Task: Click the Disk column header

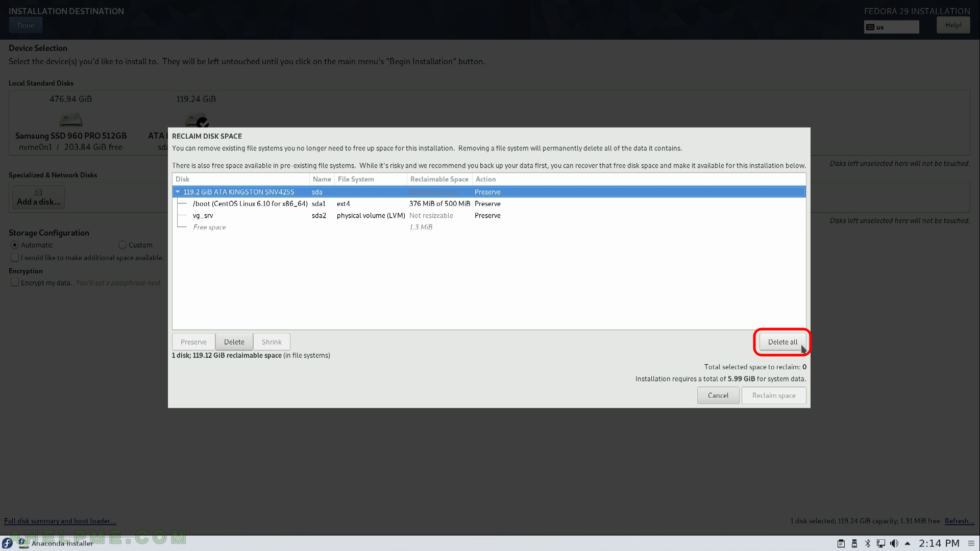Action: [241, 179]
